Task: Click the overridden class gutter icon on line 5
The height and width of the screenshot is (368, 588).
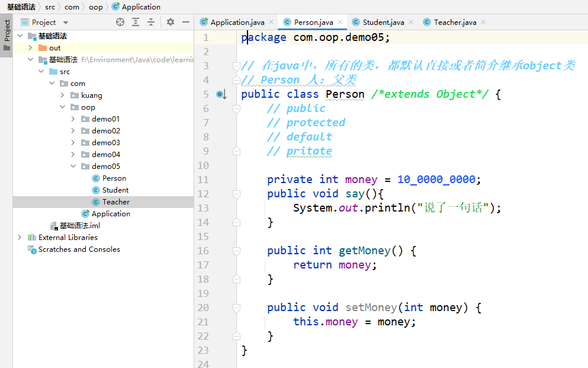Action: click(x=221, y=94)
